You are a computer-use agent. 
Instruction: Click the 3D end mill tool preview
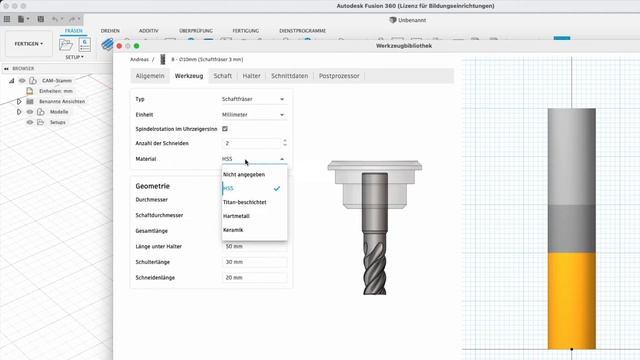click(x=375, y=227)
